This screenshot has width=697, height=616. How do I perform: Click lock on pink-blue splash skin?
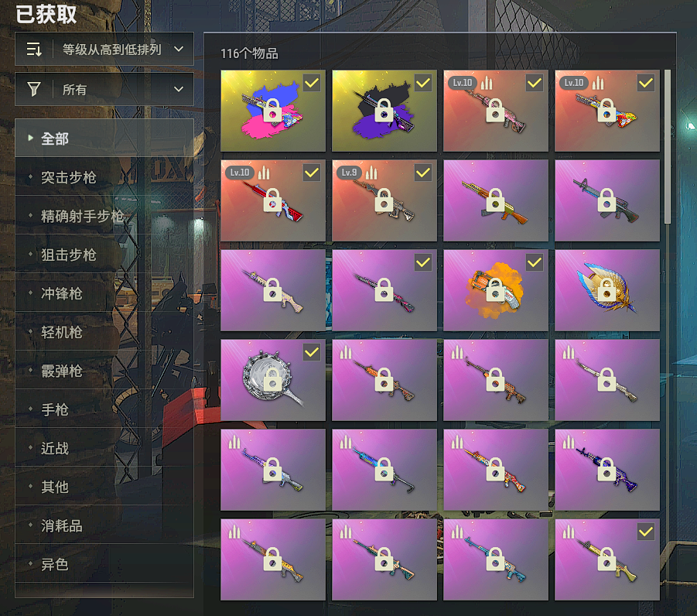pos(272,111)
